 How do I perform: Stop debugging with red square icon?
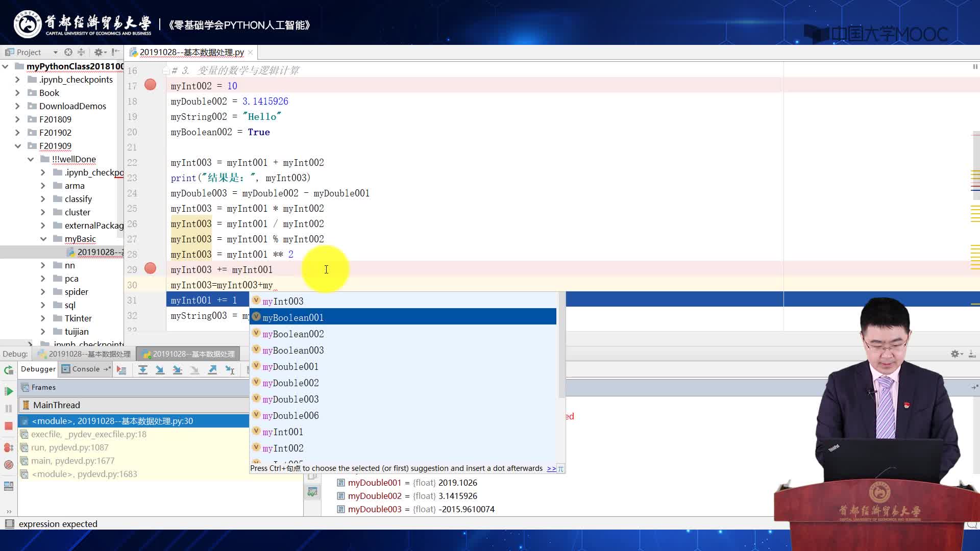click(x=9, y=426)
